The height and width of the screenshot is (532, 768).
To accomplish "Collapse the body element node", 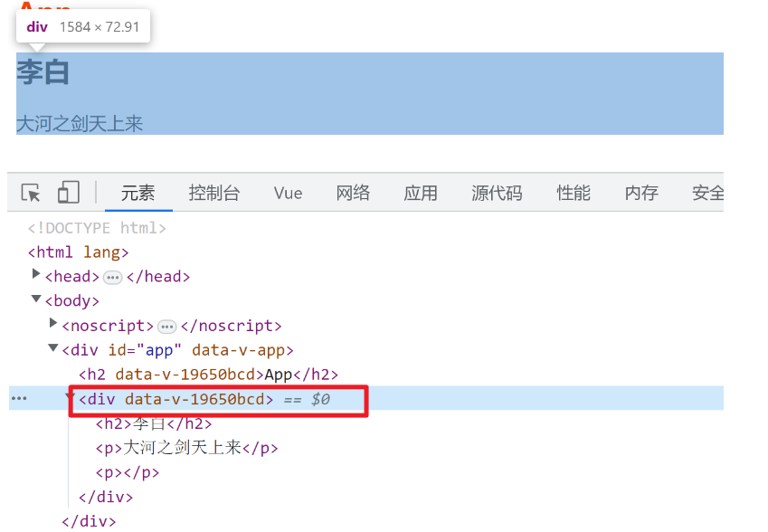I will (x=36, y=299).
